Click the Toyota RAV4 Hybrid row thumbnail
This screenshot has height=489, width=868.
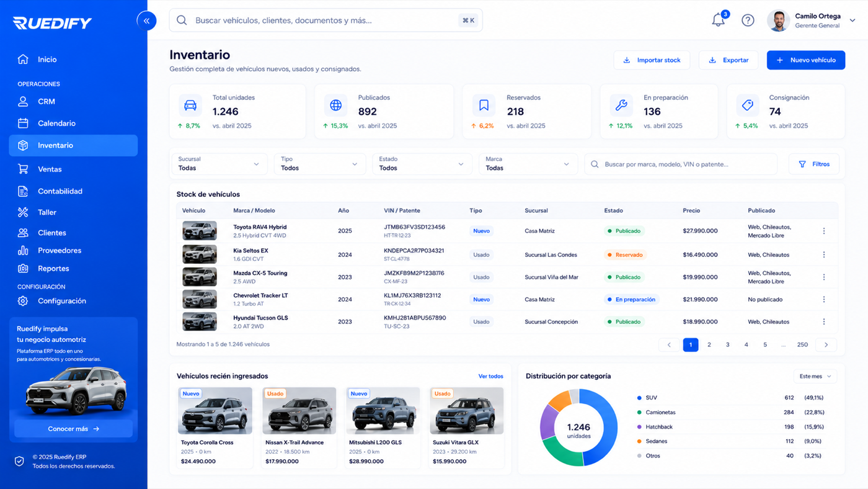coord(200,231)
